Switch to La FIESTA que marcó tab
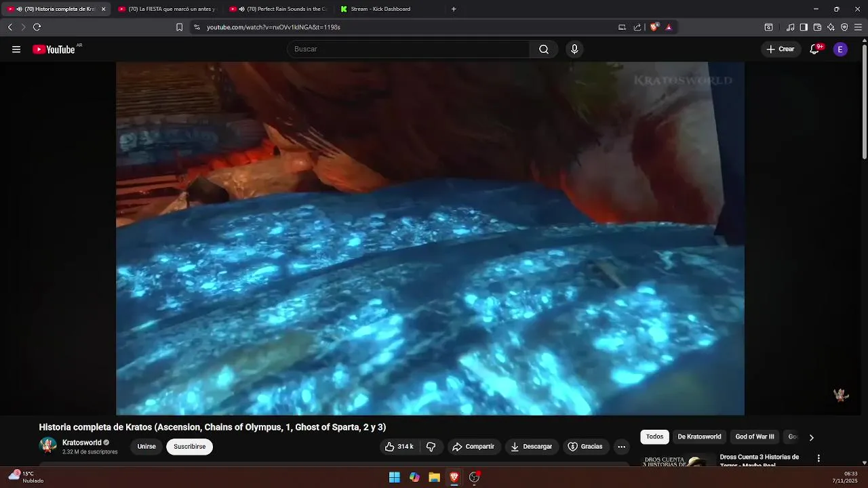Viewport: 868px width, 488px height. [x=166, y=9]
